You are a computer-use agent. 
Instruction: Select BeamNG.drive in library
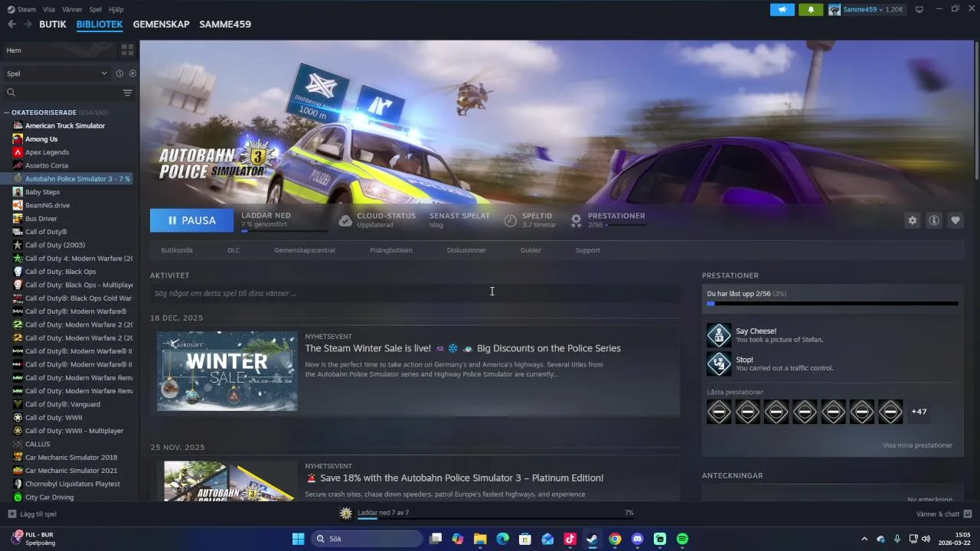click(x=47, y=205)
